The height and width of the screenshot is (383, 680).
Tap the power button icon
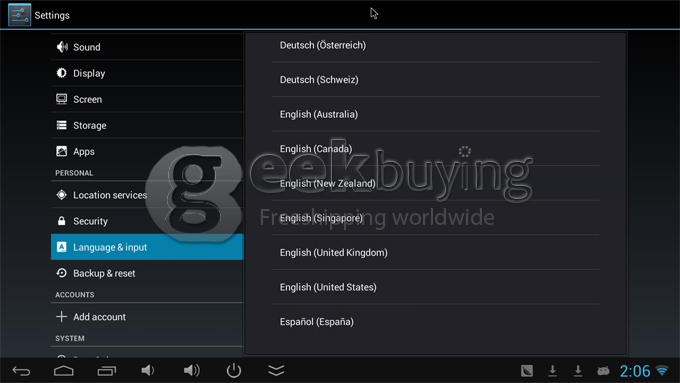pos(234,370)
